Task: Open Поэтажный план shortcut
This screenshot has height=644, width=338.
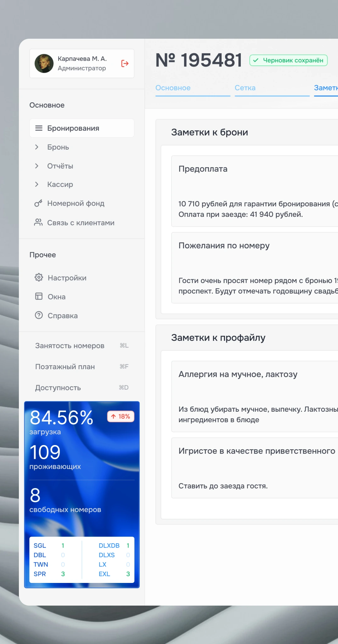Action: pos(82,367)
